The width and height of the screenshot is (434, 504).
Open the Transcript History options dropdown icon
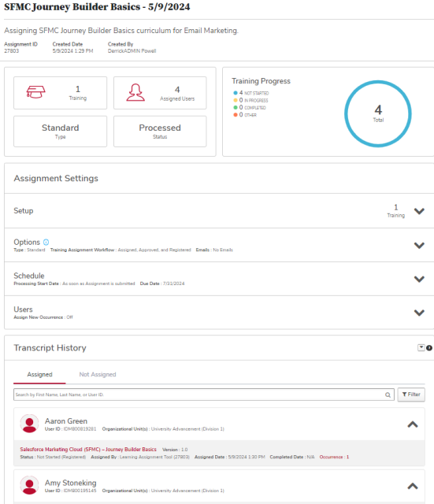pos(421,347)
